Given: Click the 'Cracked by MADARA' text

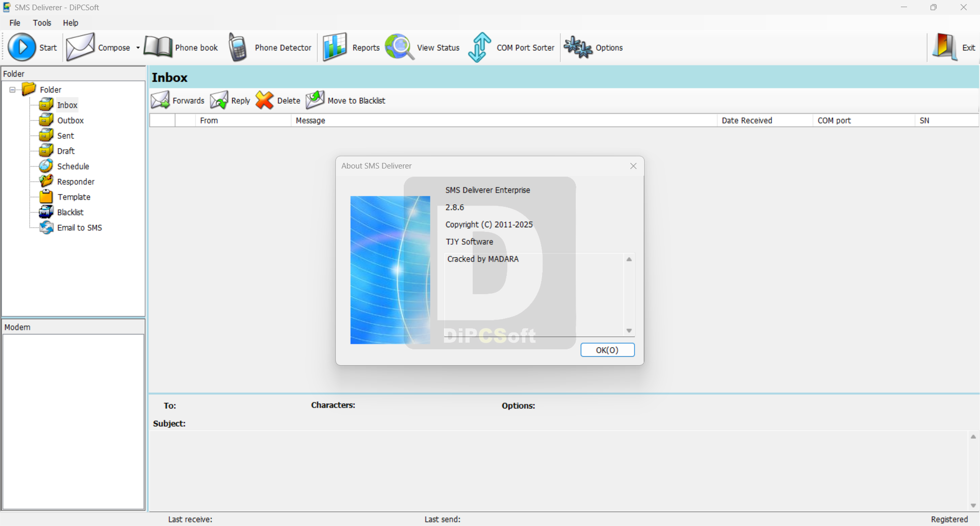Looking at the screenshot, I should (x=483, y=259).
